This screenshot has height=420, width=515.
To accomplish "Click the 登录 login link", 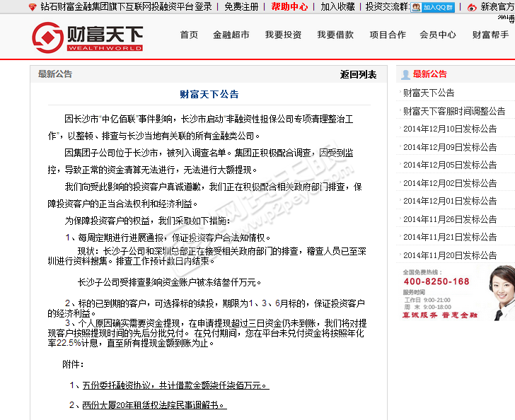I will click(203, 6).
